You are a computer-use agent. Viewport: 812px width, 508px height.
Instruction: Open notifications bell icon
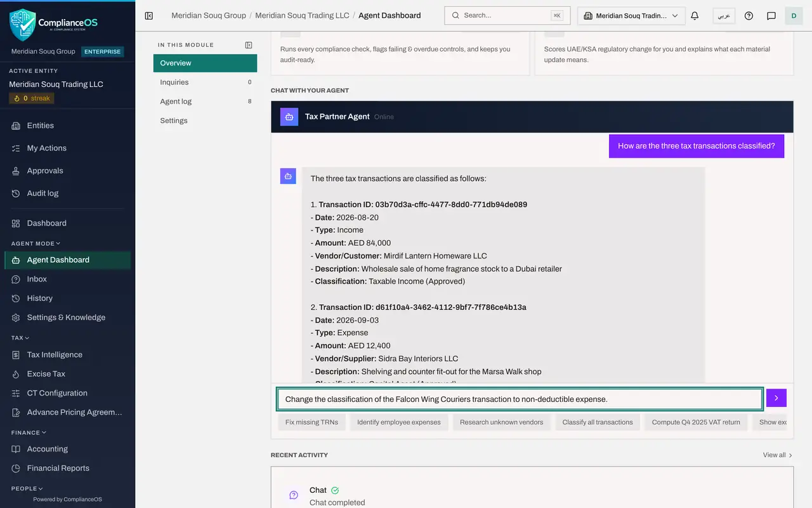click(695, 16)
